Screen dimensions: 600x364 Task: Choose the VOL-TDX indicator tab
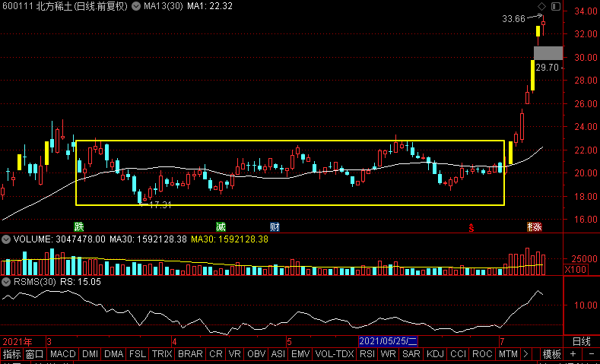click(x=333, y=353)
